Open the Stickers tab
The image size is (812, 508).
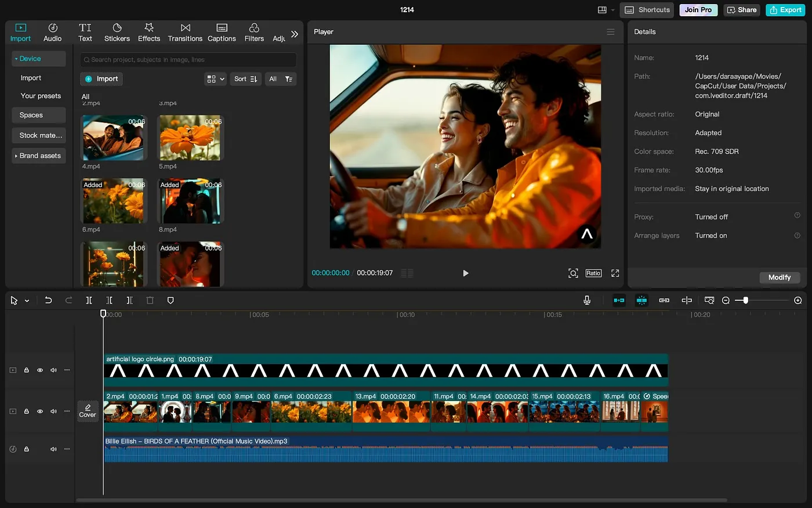117,33
